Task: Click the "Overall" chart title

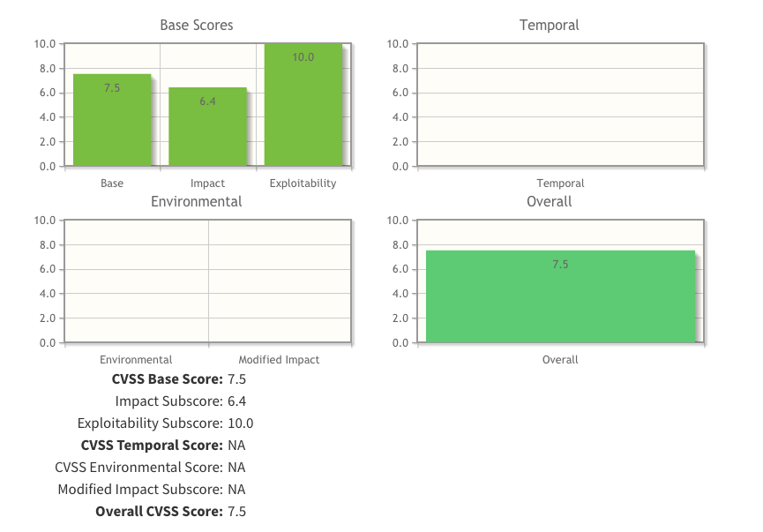Action: point(550,201)
